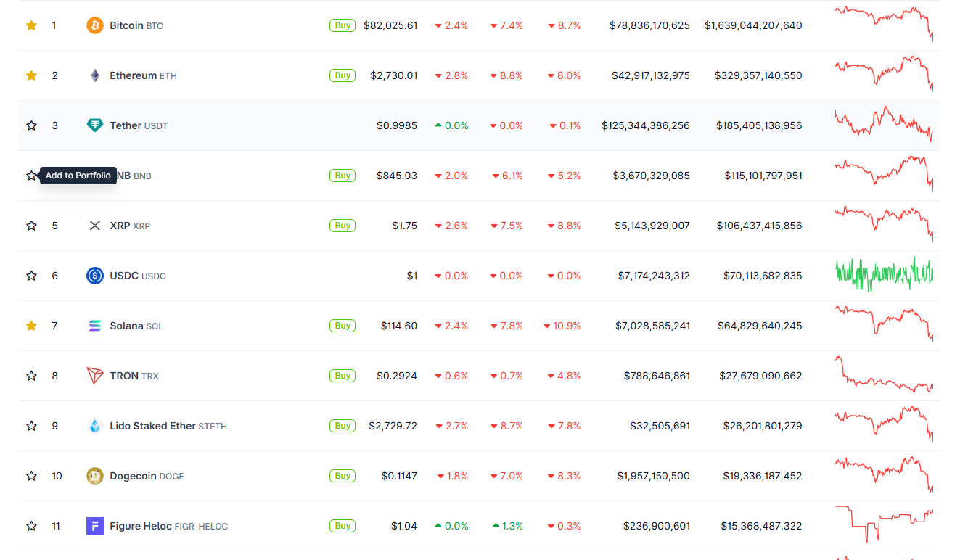Remove Solana from favorites star
Screen dimensions: 968x560
(x=31, y=325)
